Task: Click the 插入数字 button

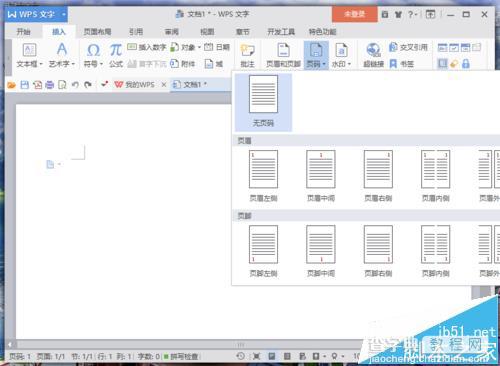Action: tap(147, 47)
